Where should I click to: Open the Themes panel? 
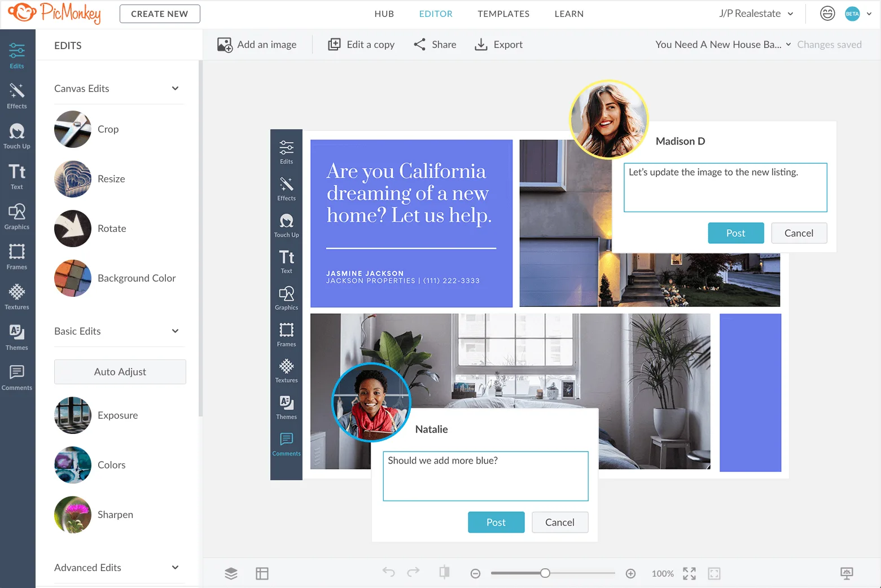click(x=17, y=336)
